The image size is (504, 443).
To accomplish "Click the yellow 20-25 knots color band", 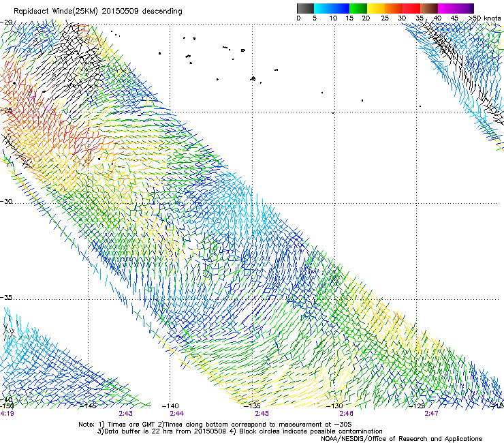I will click(x=376, y=8).
